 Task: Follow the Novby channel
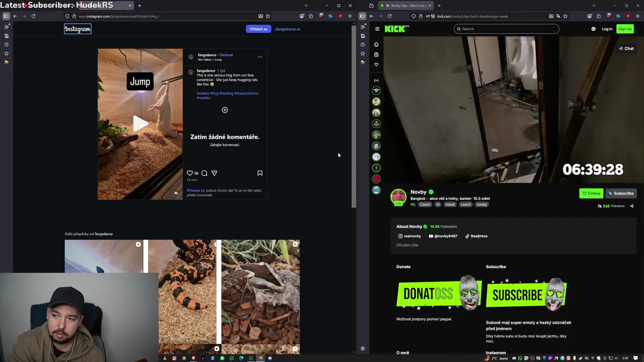click(591, 193)
